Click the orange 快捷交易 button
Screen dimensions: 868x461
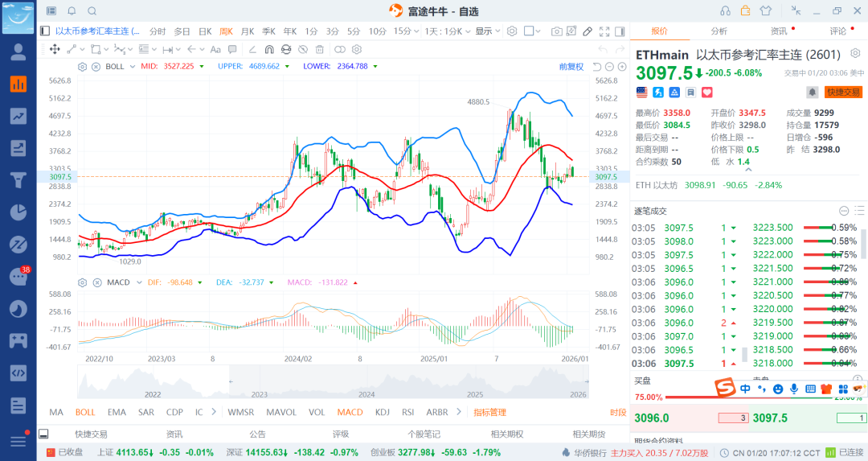coord(843,93)
